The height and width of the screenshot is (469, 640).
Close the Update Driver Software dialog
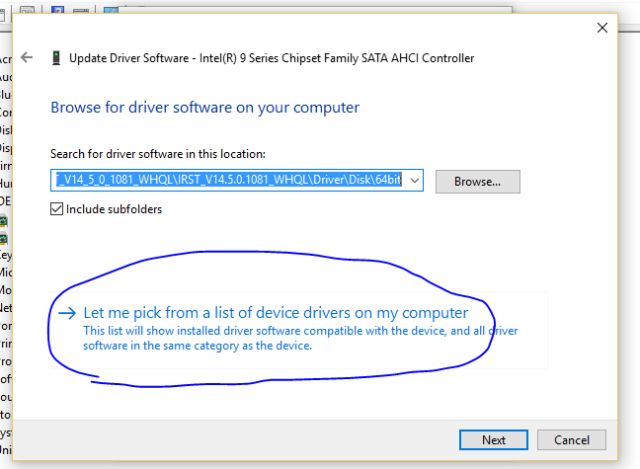[602, 28]
